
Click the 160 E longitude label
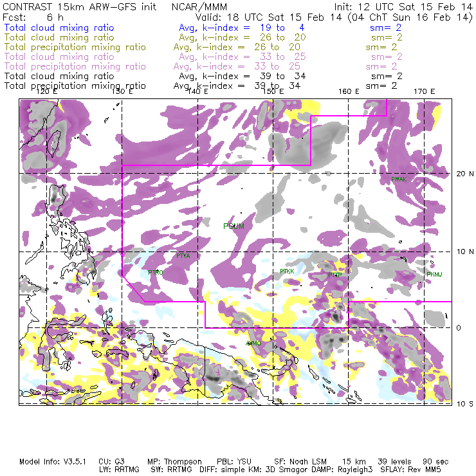coord(349,91)
